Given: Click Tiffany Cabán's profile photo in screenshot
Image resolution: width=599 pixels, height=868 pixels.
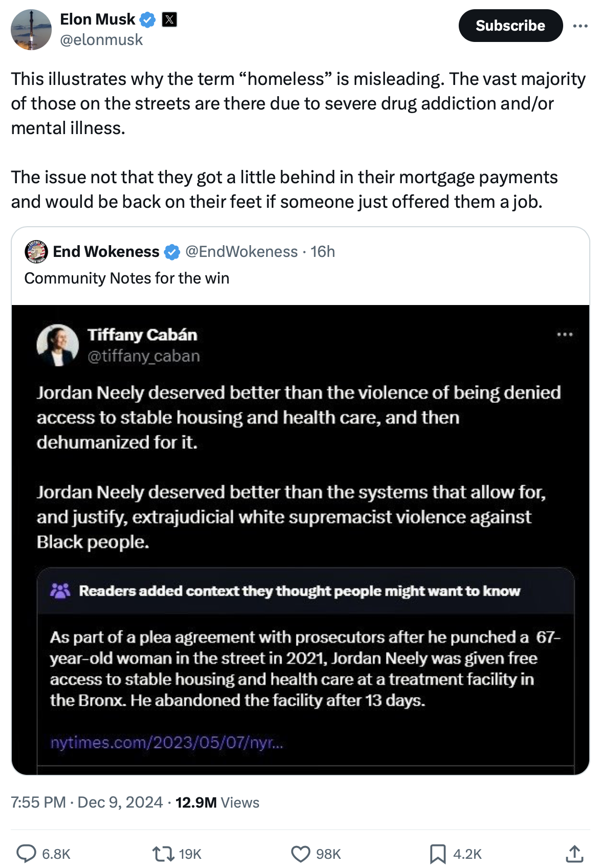Looking at the screenshot, I should tap(58, 345).
